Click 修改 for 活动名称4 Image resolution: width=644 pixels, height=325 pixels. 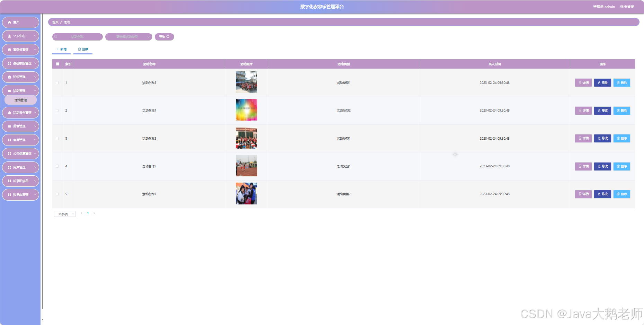pos(602,111)
